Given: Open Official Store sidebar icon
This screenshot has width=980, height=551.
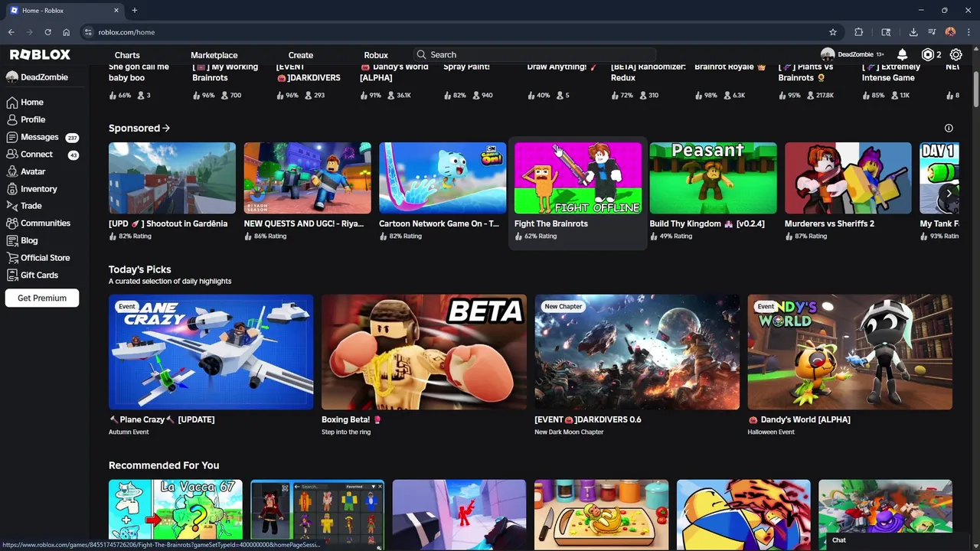Looking at the screenshot, I should click(x=11, y=258).
